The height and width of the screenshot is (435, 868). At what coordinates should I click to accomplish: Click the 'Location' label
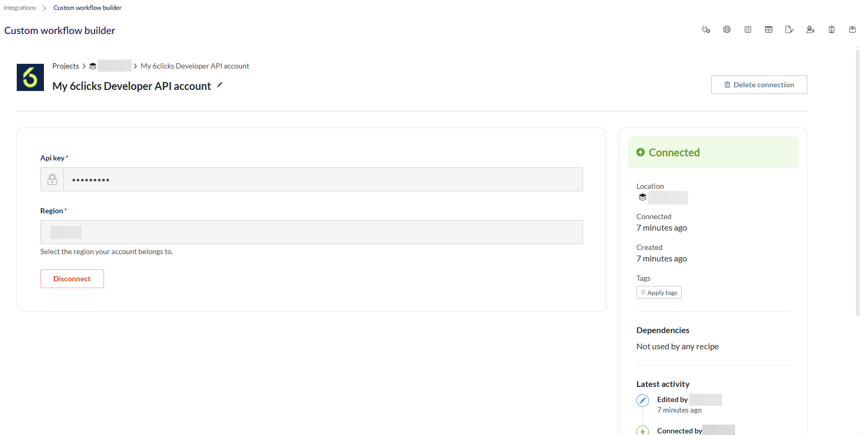650,186
